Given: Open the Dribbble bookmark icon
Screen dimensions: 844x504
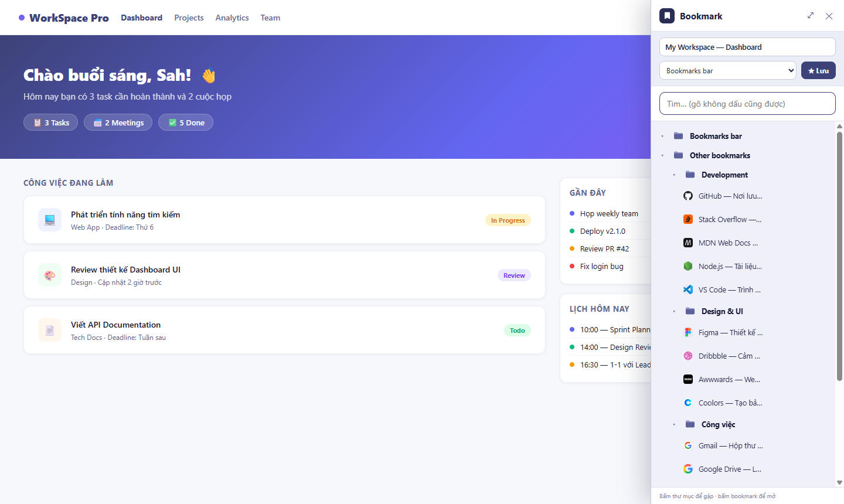Looking at the screenshot, I should point(688,356).
